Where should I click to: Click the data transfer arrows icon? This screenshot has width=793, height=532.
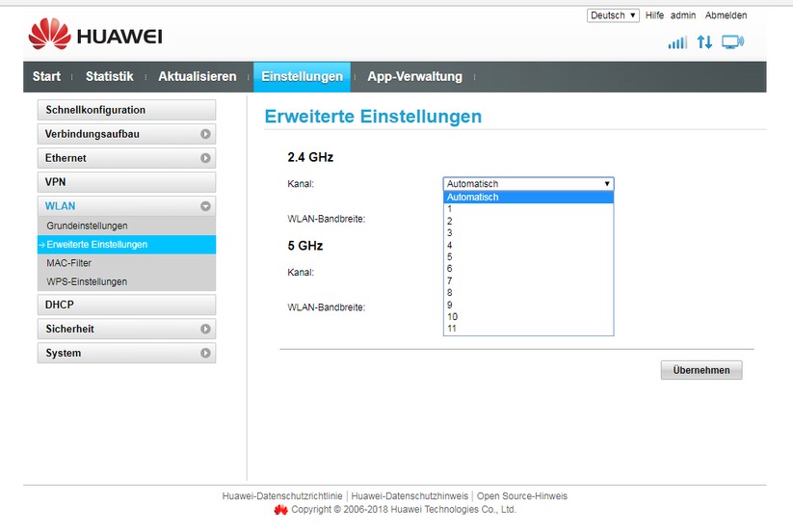(x=704, y=42)
